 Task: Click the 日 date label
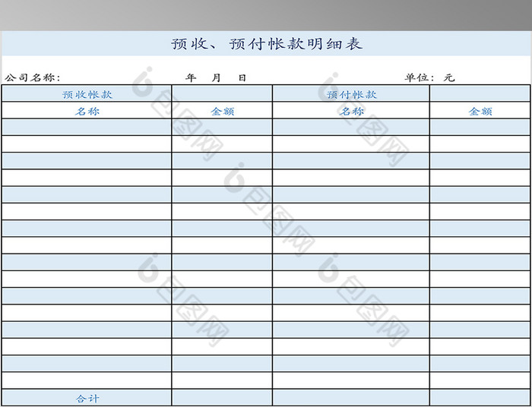242,78
